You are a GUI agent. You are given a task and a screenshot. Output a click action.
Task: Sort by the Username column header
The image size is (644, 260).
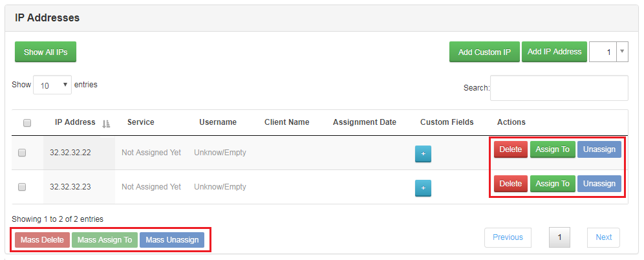tap(218, 122)
